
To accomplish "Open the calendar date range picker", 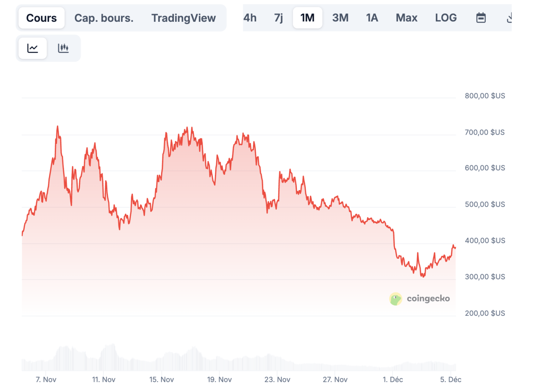I will [481, 18].
